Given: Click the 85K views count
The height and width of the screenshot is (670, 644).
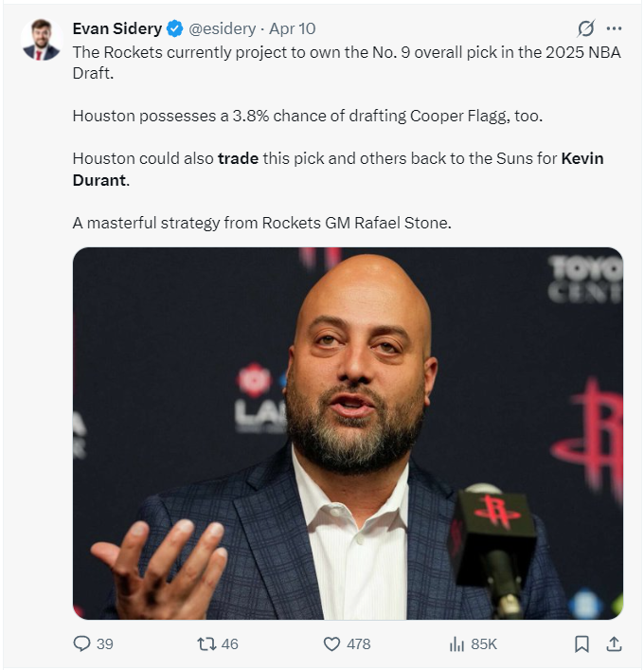Looking at the screenshot, I should coord(484,643).
